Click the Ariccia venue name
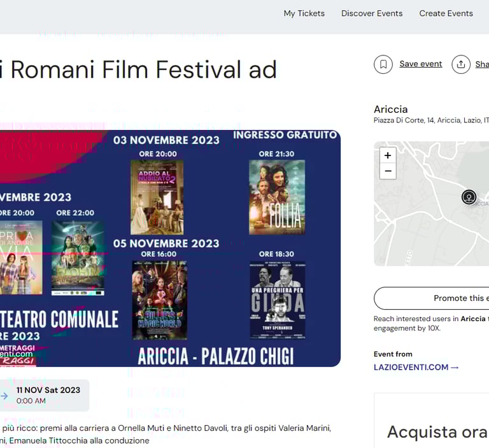 tap(391, 109)
